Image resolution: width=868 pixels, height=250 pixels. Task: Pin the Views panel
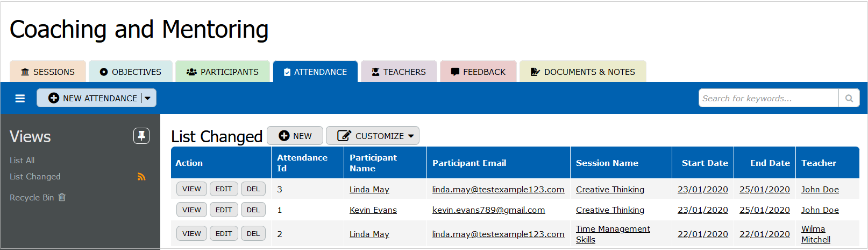coord(141,136)
